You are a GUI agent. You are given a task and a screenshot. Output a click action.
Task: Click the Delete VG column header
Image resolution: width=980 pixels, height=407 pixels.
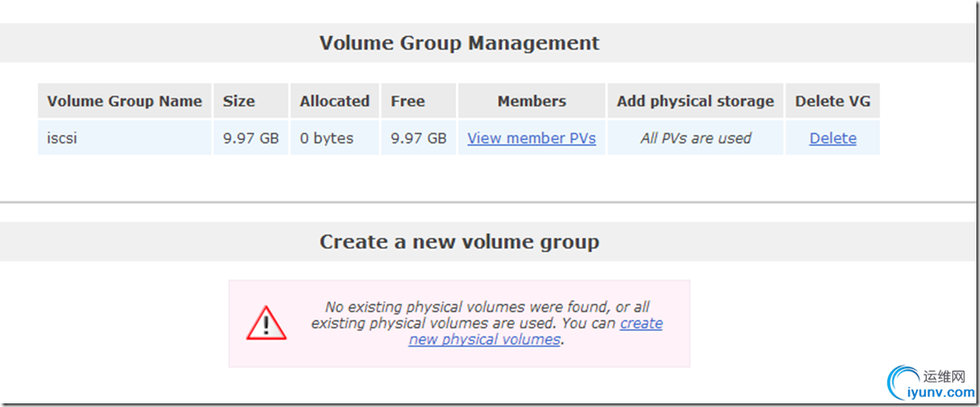pyautogui.click(x=832, y=101)
